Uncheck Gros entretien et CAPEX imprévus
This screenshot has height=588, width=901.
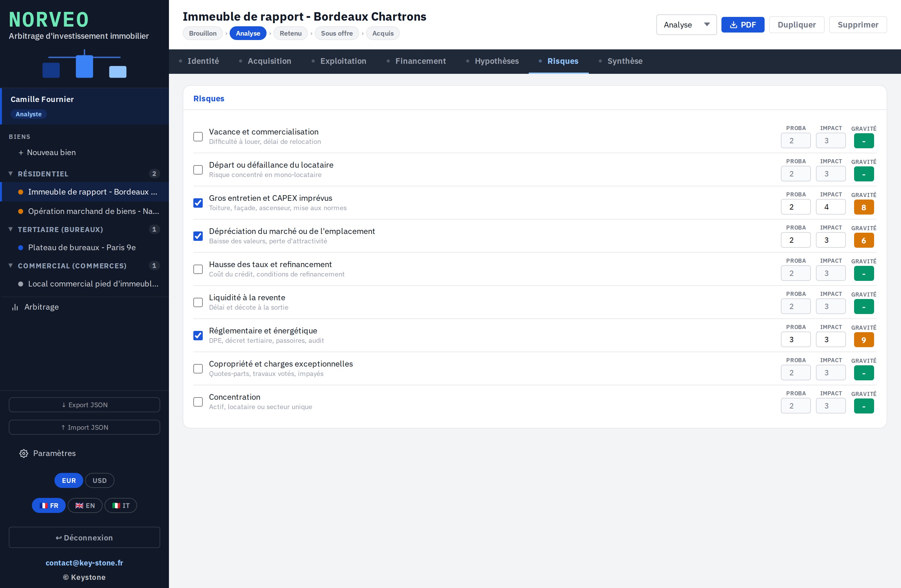(198, 203)
